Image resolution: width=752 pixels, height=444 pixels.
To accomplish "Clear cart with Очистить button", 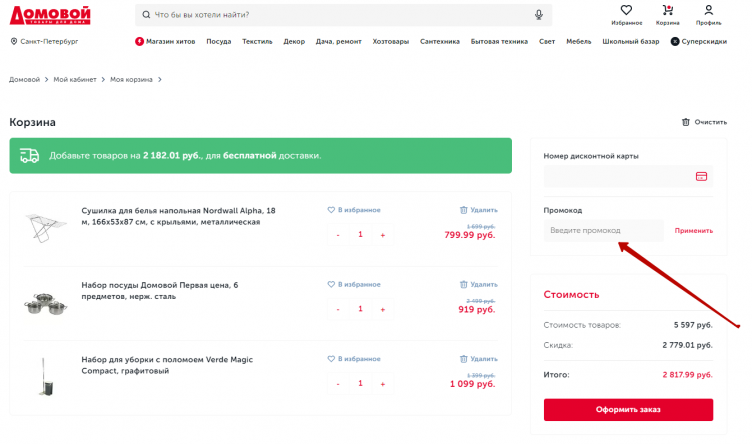I will (704, 122).
